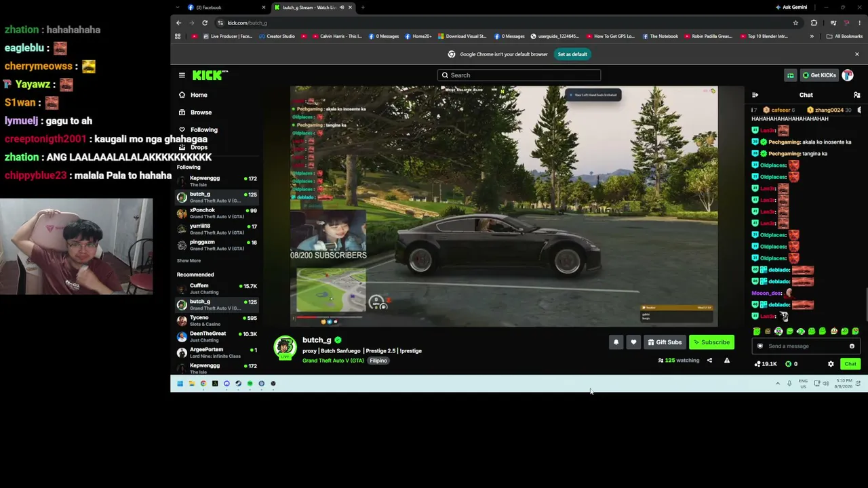Viewport: 868px width, 488px height.
Task: Click the chat identity shield icon
Action: point(759,346)
